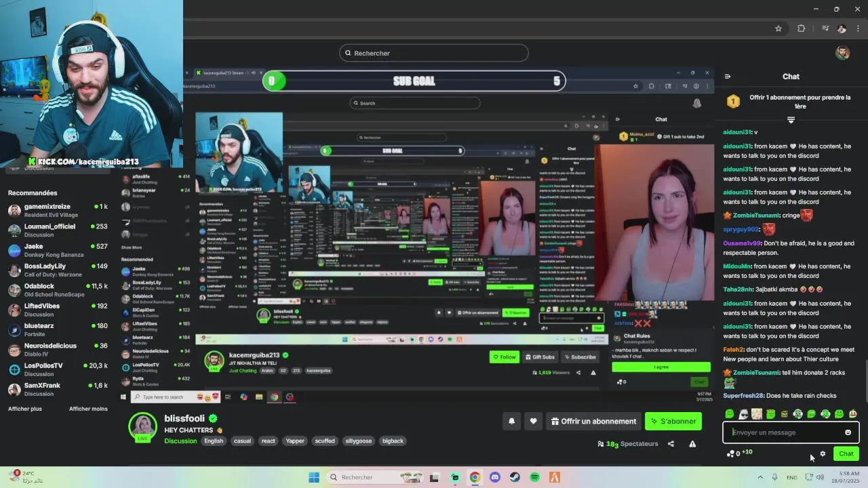Select the scuffed tag
This screenshot has height=488, width=868.
pos(325,441)
